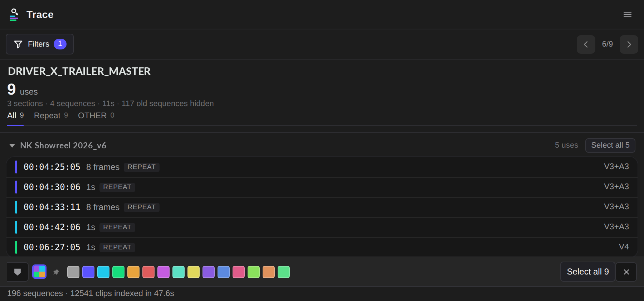
Task: Select the 00:06:27:05 timecode row
Action: (x=322, y=247)
